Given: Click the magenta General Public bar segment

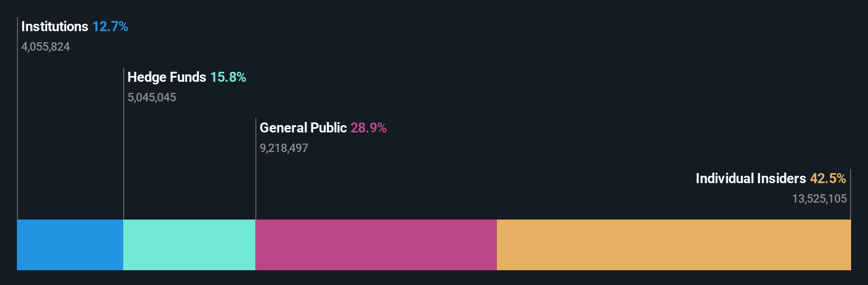Looking at the screenshot, I should coord(376,245).
